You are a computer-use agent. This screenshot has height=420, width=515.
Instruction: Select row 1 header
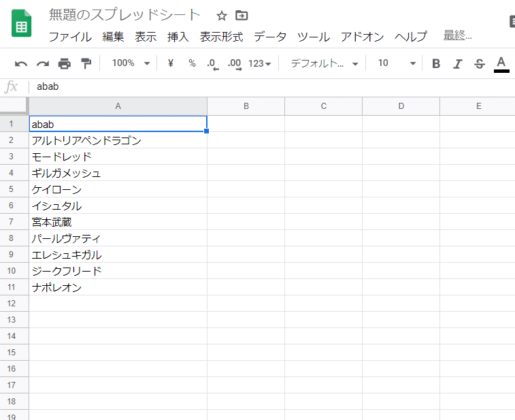tap(14, 124)
